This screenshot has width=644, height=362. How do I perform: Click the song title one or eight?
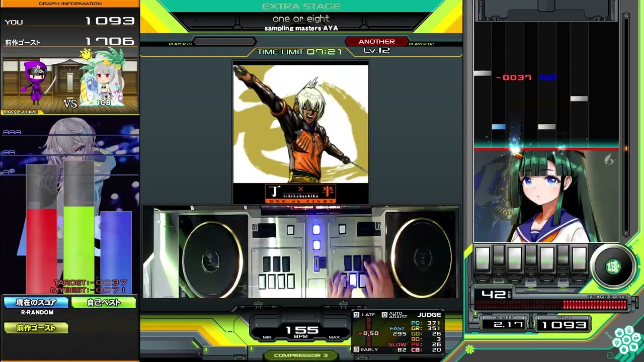[301, 19]
